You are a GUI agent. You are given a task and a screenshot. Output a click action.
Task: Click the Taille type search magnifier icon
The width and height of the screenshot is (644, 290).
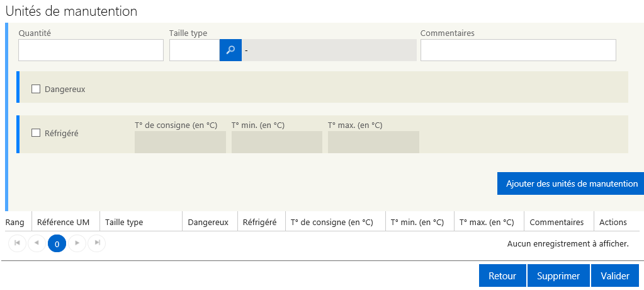[230, 50]
